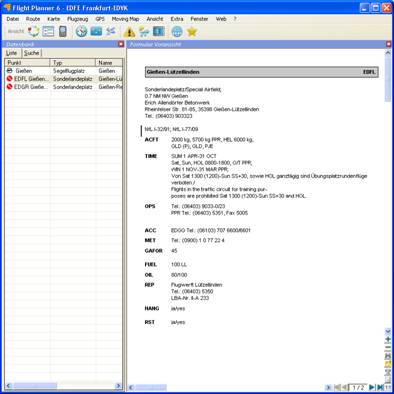Screen dimensions: 394x394
Task: Click the weather cloud toolbar icon
Action: (x=144, y=32)
